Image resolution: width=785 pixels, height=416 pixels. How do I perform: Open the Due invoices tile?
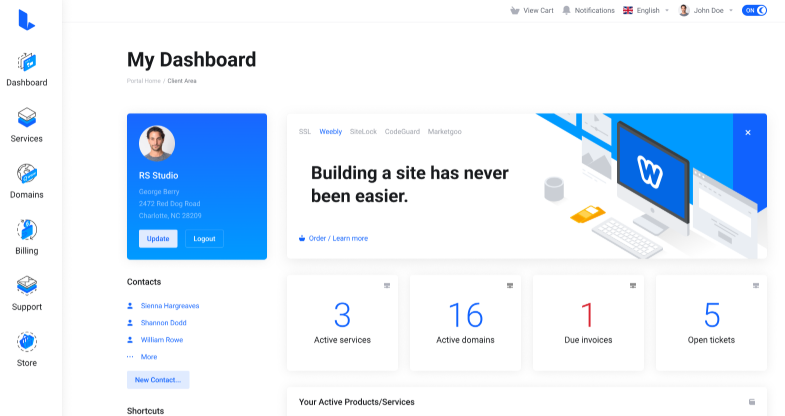(588, 322)
